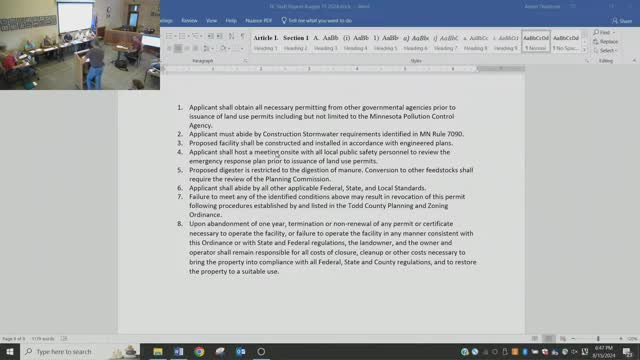640x360 pixels.
Task: Expand the Styles gallery more button
Action: click(x=584, y=49)
